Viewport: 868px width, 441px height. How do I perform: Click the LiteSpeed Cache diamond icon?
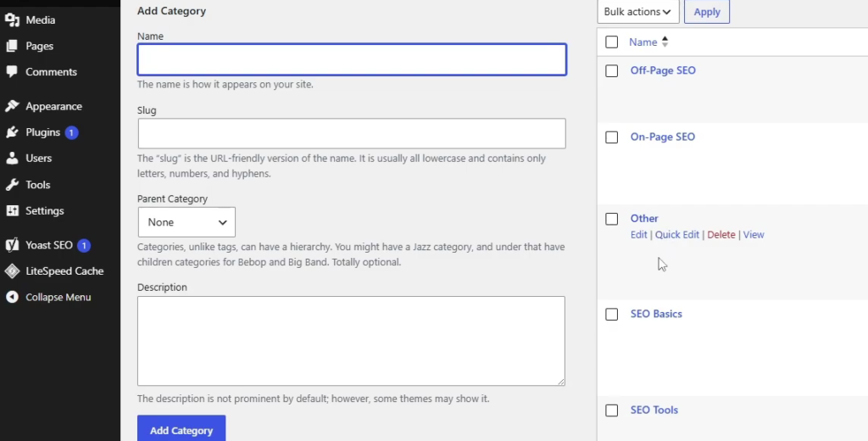12,271
